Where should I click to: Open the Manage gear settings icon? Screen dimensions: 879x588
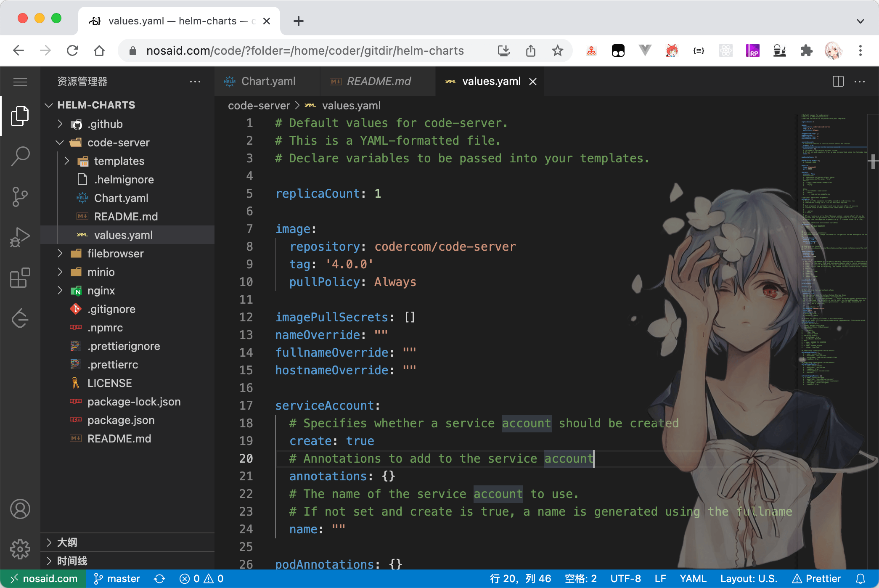[x=20, y=549]
